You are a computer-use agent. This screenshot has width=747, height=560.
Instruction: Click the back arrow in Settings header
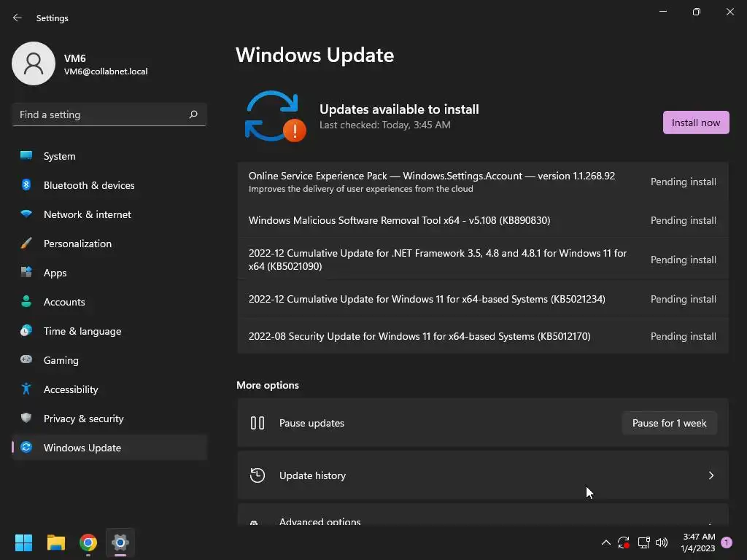[x=18, y=17]
